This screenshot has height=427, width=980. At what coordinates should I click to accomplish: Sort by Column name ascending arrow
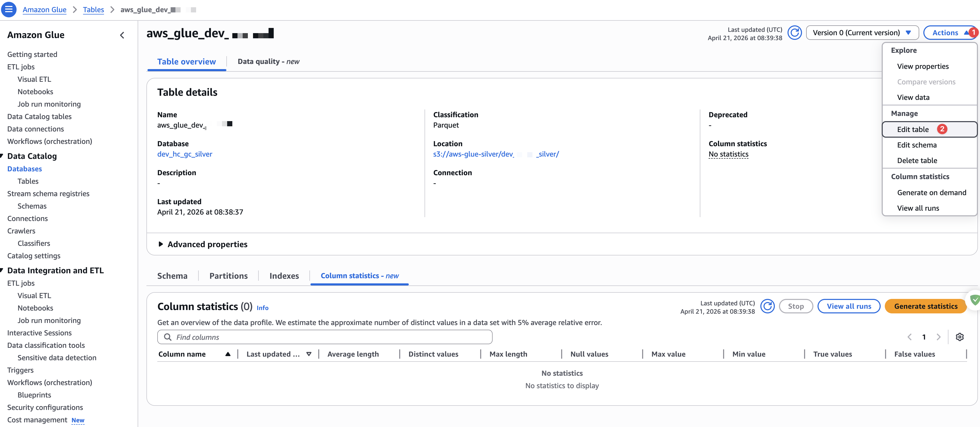pyautogui.click(x=228, y=354)
